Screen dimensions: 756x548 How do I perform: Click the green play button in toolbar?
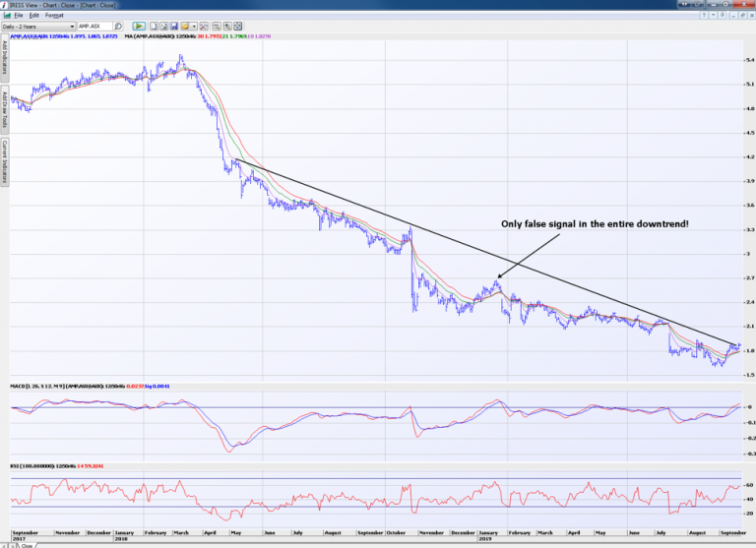coord(139,26)
